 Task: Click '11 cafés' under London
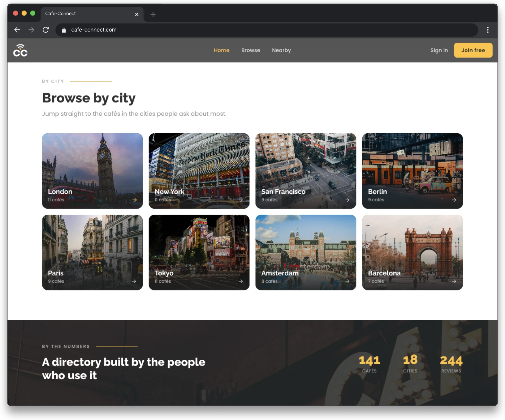click(x=56, y=200)
